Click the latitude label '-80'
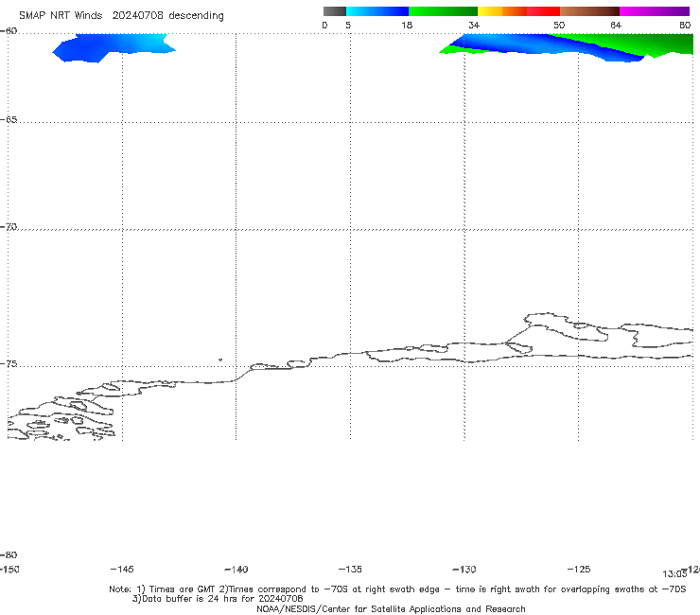 (x=9, y=555)
